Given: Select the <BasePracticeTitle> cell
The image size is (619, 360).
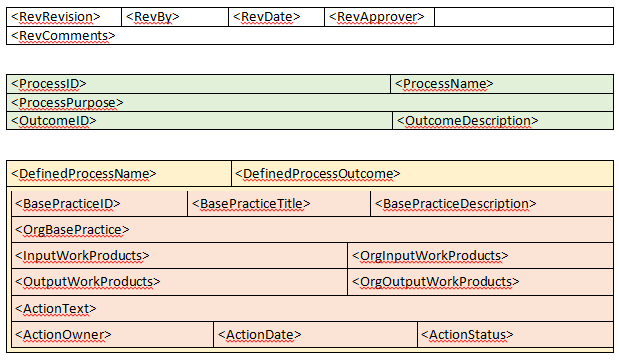Looking at the screenshot, I should coord(279,204).
